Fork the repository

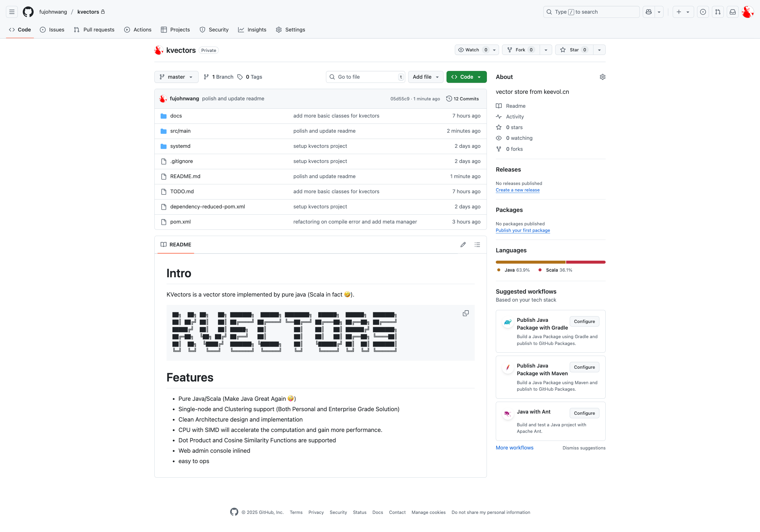click(521, 50)
